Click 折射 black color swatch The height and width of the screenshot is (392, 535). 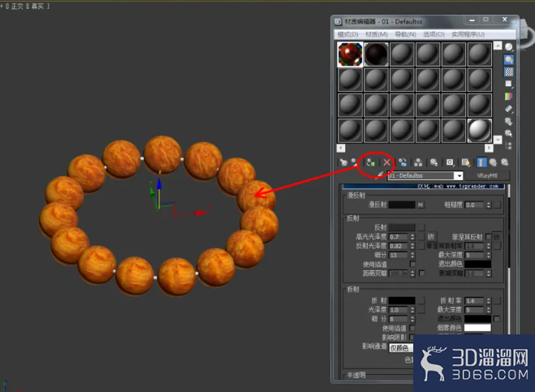(x=402, y=300)
